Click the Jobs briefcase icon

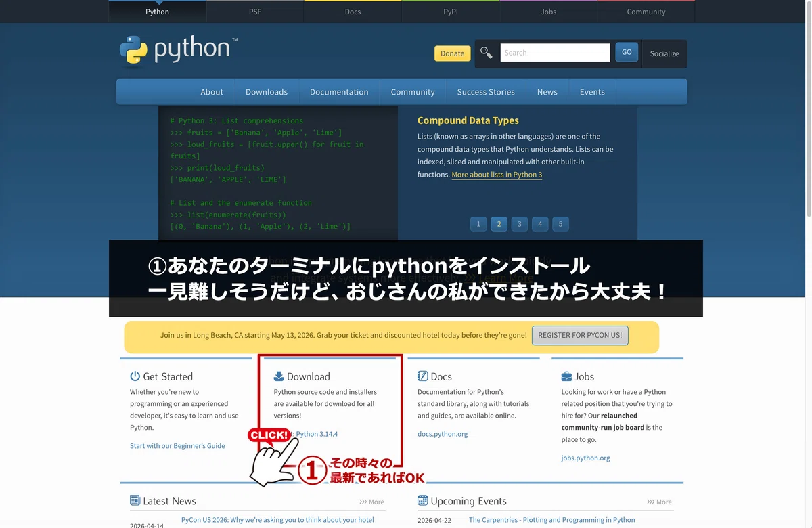(566, 376)
